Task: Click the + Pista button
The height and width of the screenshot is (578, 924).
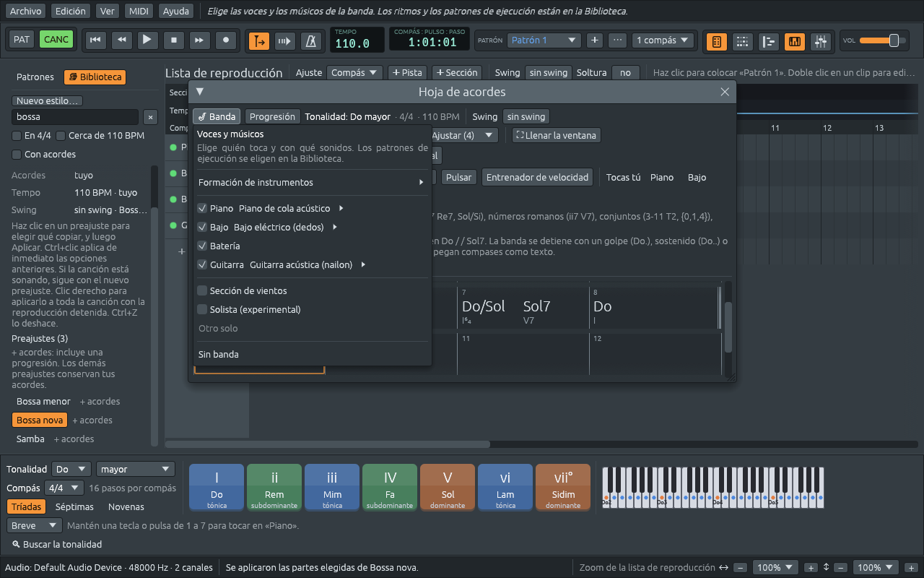Action: [407, 73]
